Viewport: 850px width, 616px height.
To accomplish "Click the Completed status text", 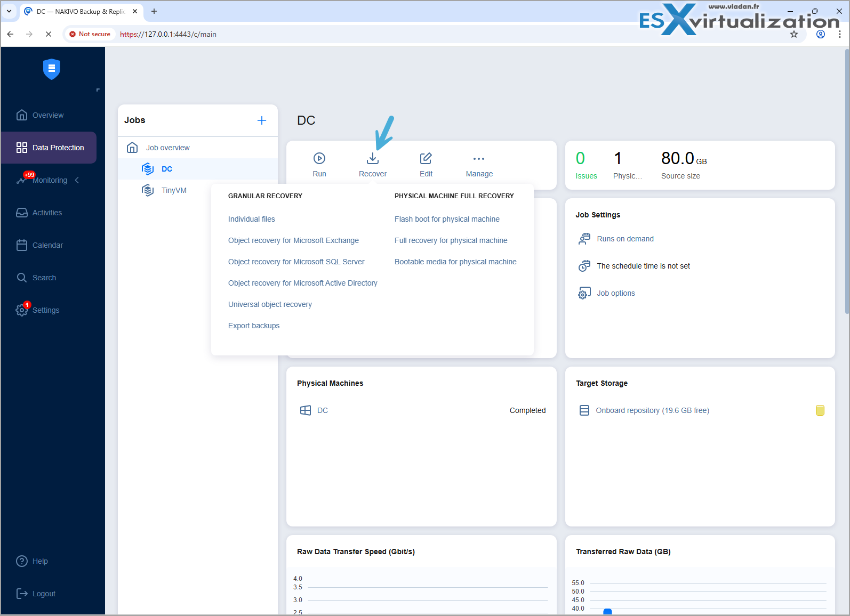I will coord(527,410).
